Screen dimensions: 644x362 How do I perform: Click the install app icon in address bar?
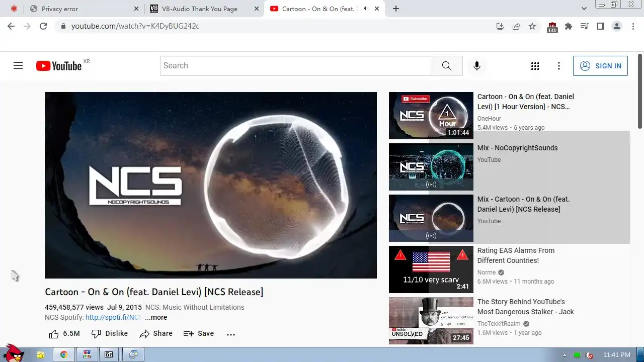coord(500,26)
